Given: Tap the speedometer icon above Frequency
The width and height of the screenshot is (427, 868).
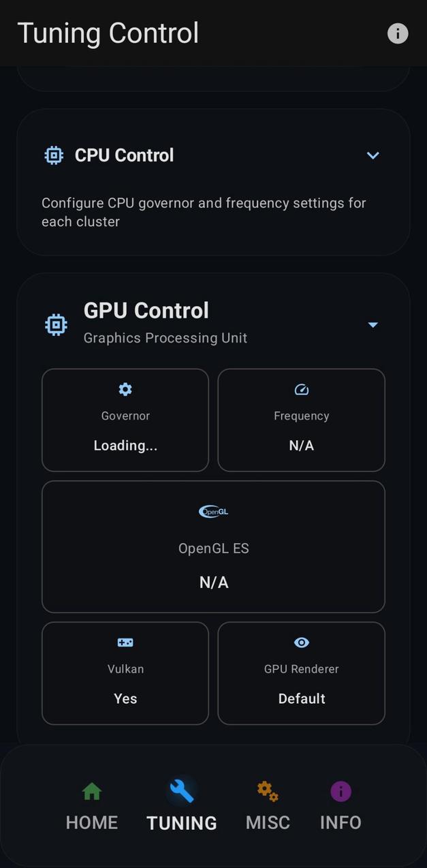Looking at the screenshot, I should pos(301,388).
